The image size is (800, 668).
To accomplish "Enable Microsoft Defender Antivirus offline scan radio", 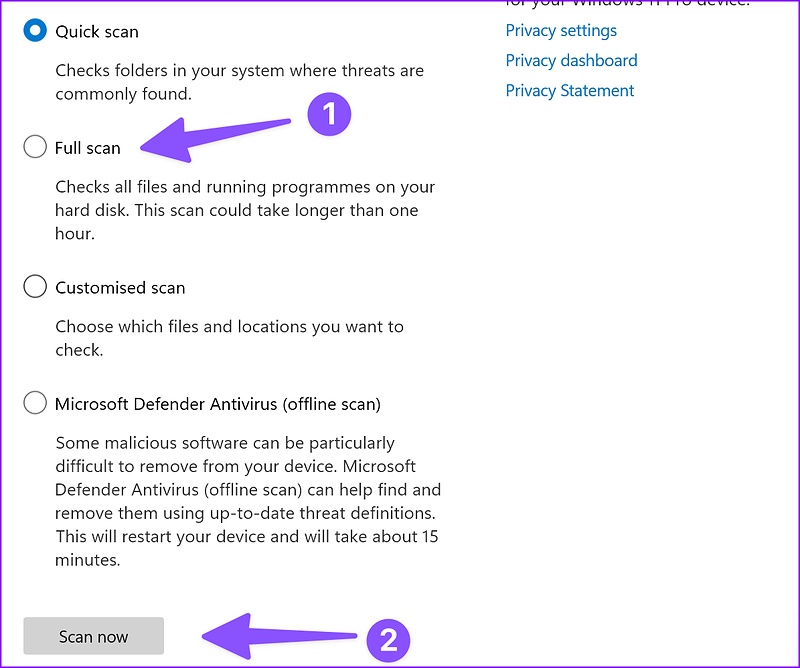I will click(35, 403).
